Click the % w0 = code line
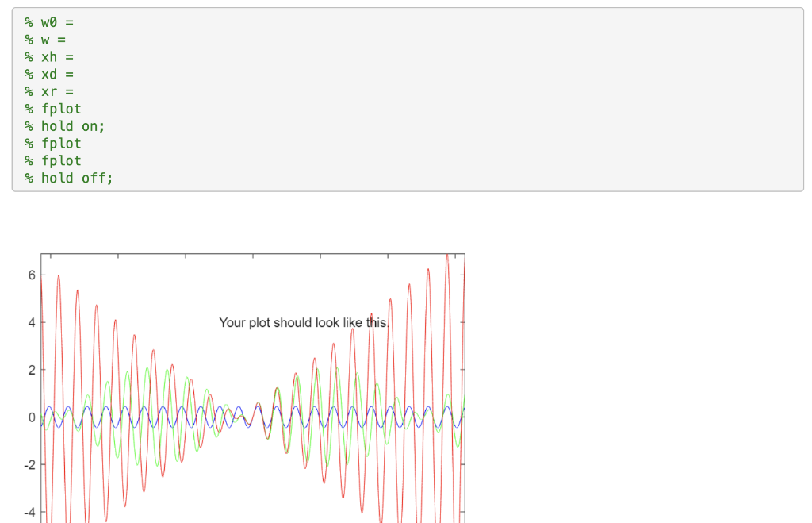Viewport: 812px width, 523px height. click(49, 21)
